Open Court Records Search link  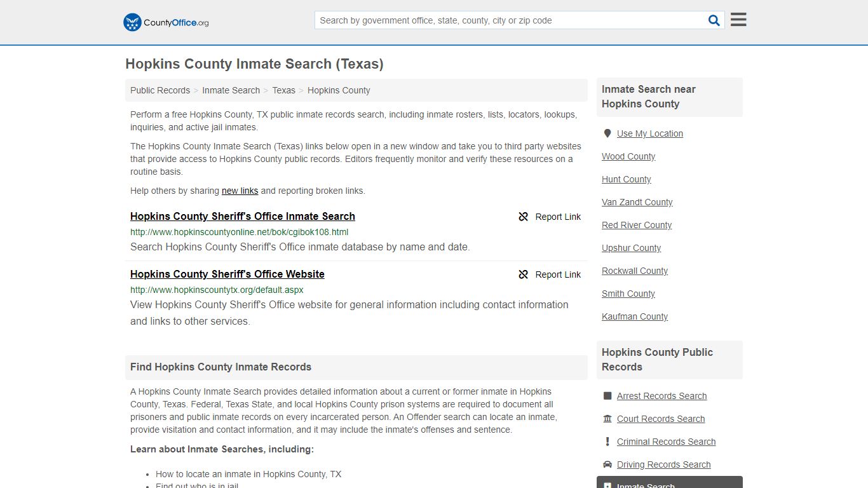pos(661,419)
